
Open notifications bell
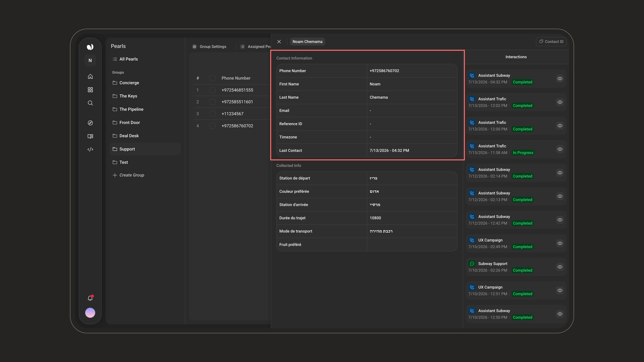tap(90, 298)
